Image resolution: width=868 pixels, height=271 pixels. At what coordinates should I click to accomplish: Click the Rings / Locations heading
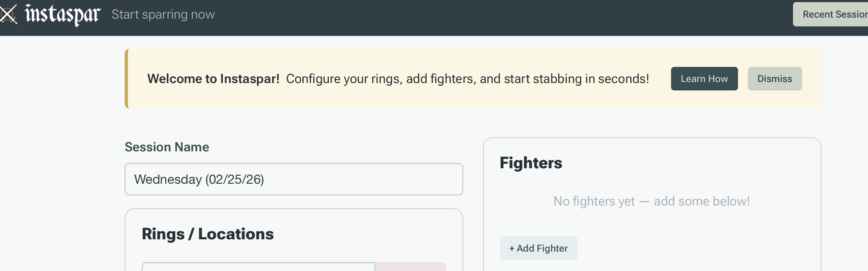(207, 234)
